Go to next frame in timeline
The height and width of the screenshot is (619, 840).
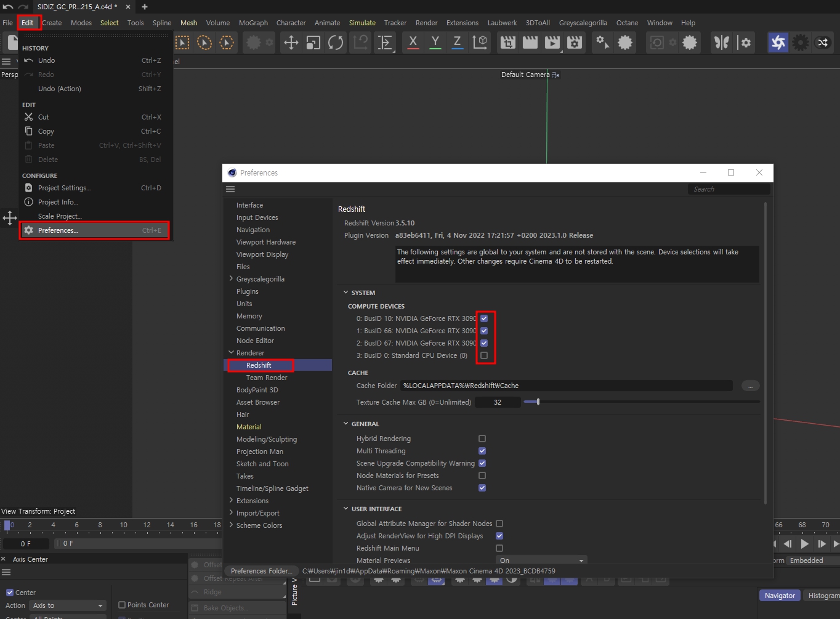click(x=822, y=544)
